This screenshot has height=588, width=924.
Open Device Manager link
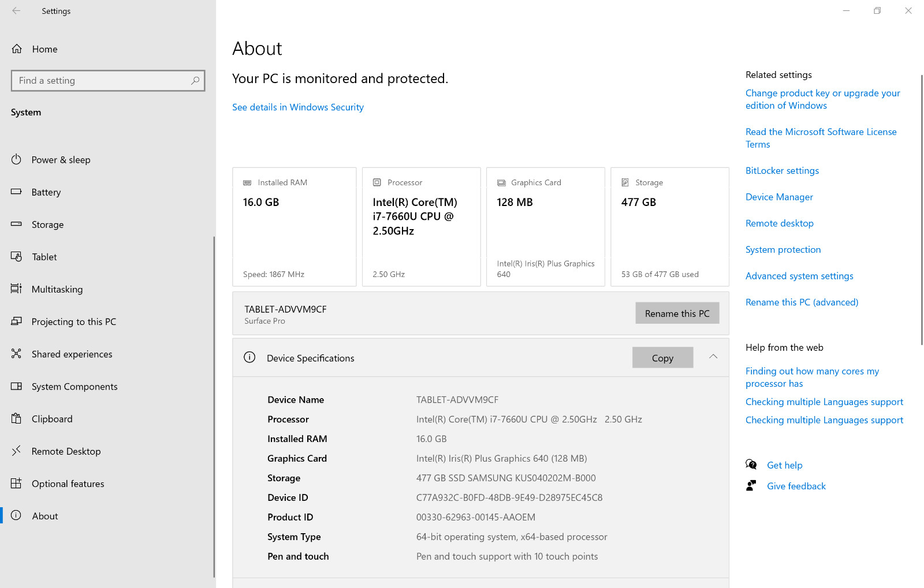[779, 197]
